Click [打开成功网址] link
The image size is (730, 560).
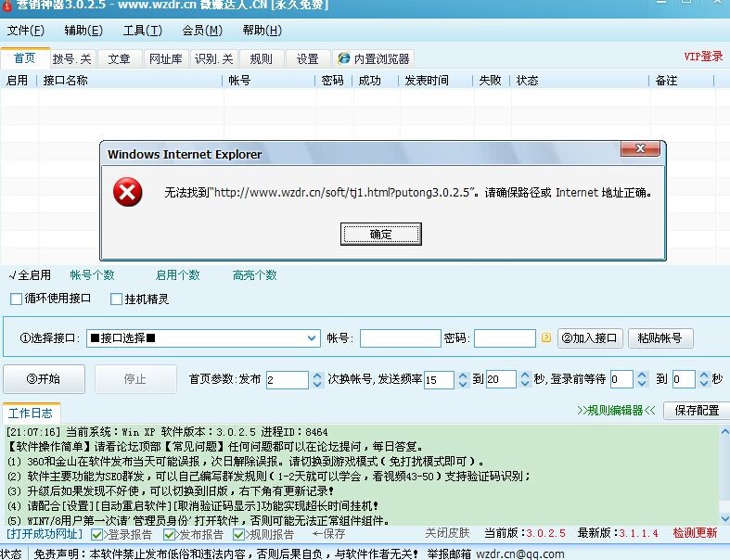(x=45, y=534)
